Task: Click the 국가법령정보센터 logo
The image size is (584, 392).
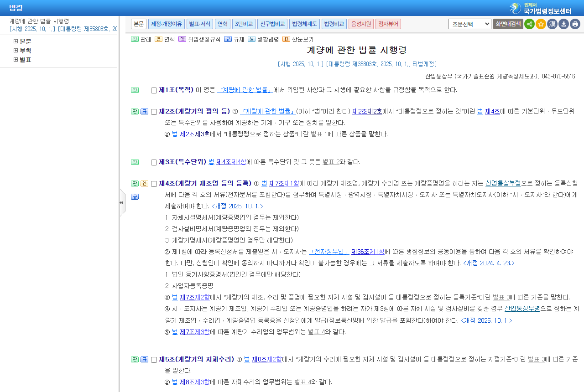Action: 541,8
